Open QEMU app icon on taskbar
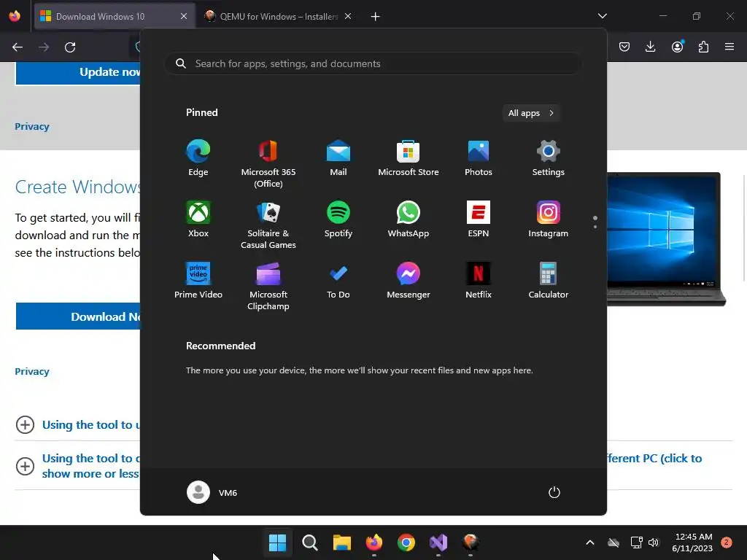Viewport: 747px width, 560px height. tap(471, 542)
